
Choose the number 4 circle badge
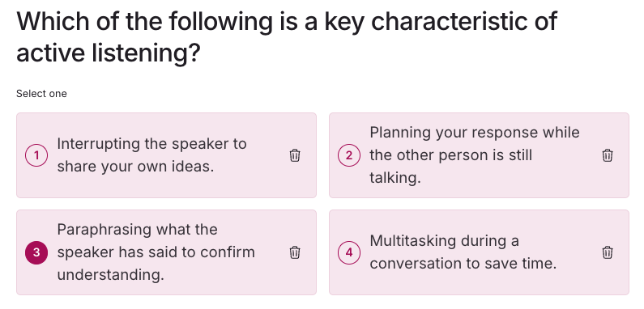tap(349, 252)
